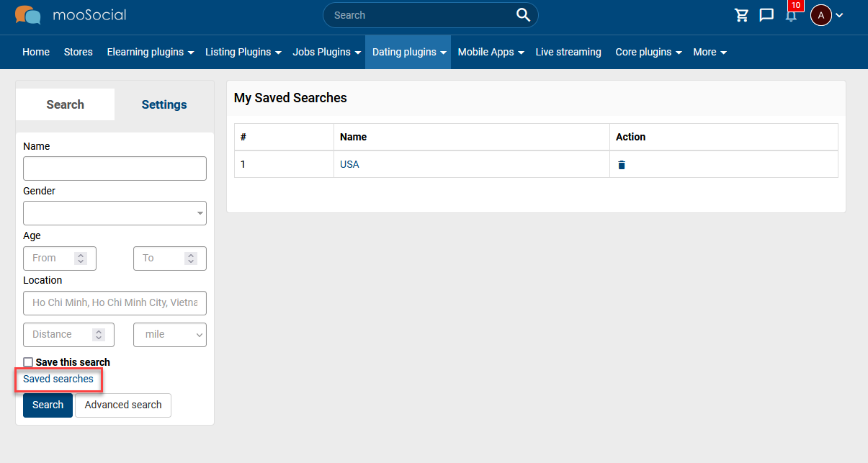The height and width of the screenshot is (463, 868).
Task: Open the Gender dropdown
Action: pos(115,213)
